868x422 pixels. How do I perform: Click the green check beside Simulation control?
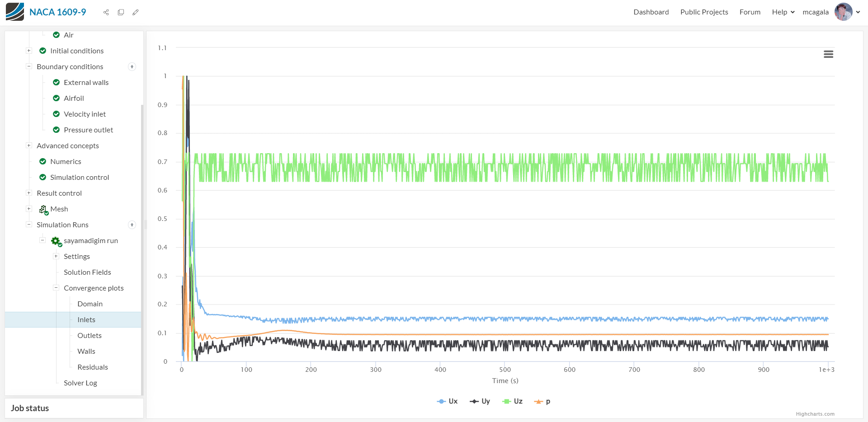tap(43, 177)
